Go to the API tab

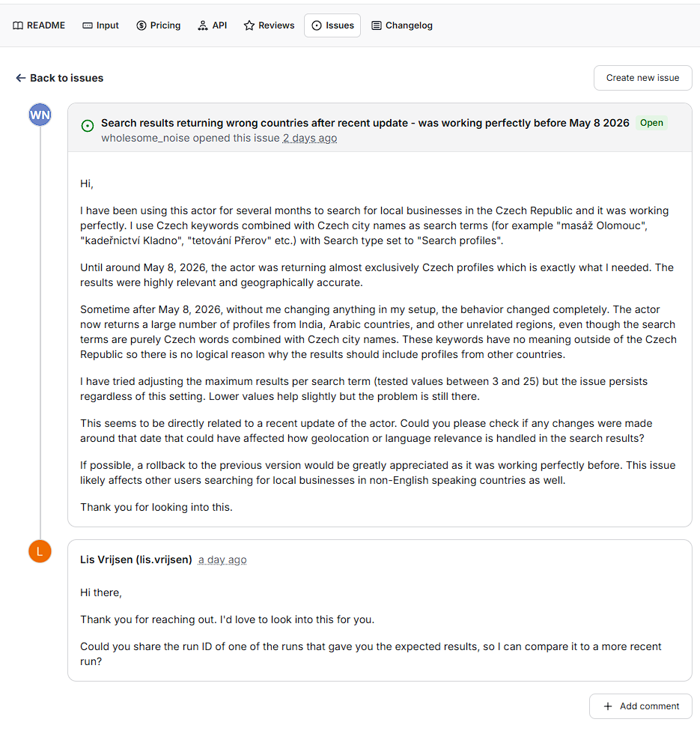coord(213,25)
